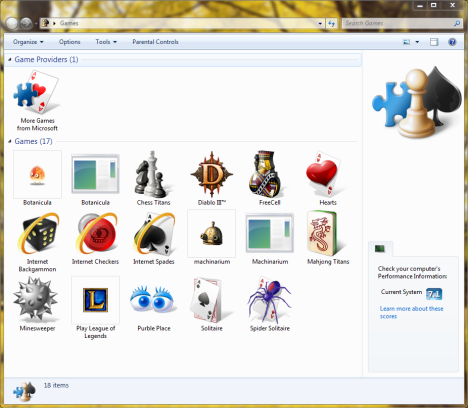The image size is (468, 408).
Task: Select Play League of Legends icon
Action: (x=95, y=300)
